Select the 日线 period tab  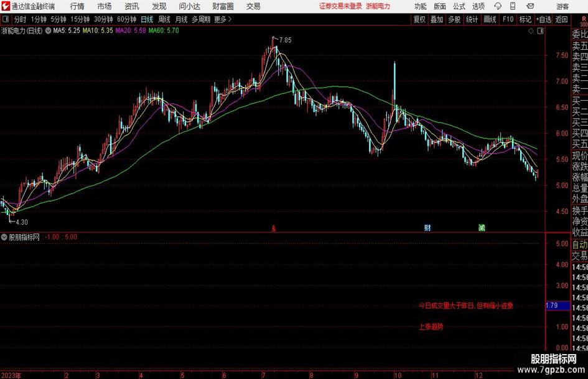pyautogui.click(x=147, y=19)
